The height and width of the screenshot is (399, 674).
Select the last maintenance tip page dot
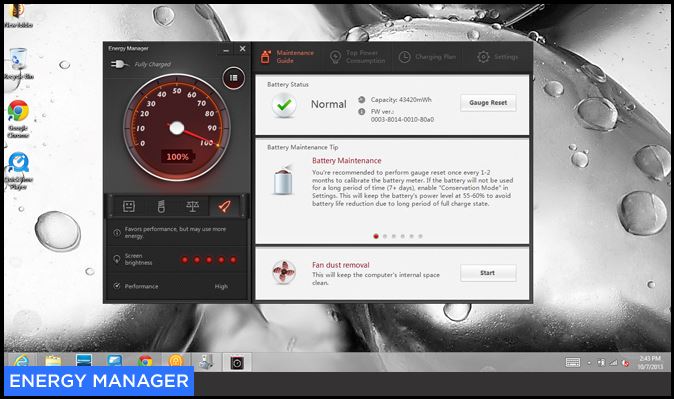pos(420,236)
